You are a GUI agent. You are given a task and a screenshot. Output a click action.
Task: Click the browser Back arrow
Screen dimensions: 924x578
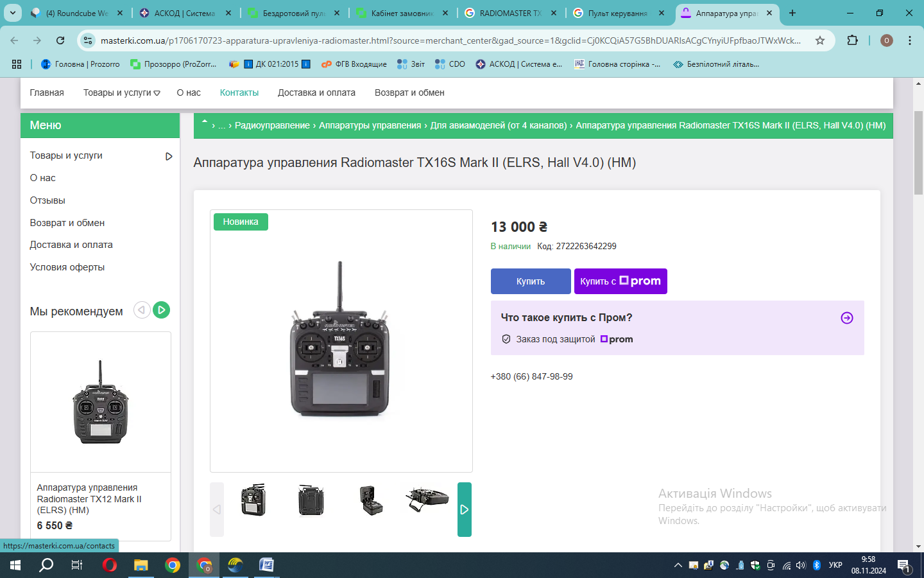coord(14,40)
